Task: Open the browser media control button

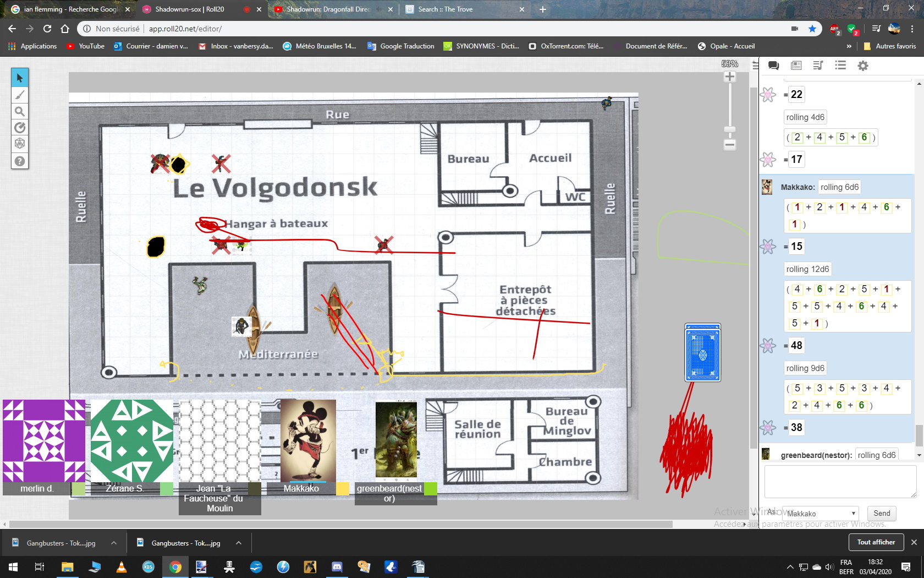Action: coord(877,29)
